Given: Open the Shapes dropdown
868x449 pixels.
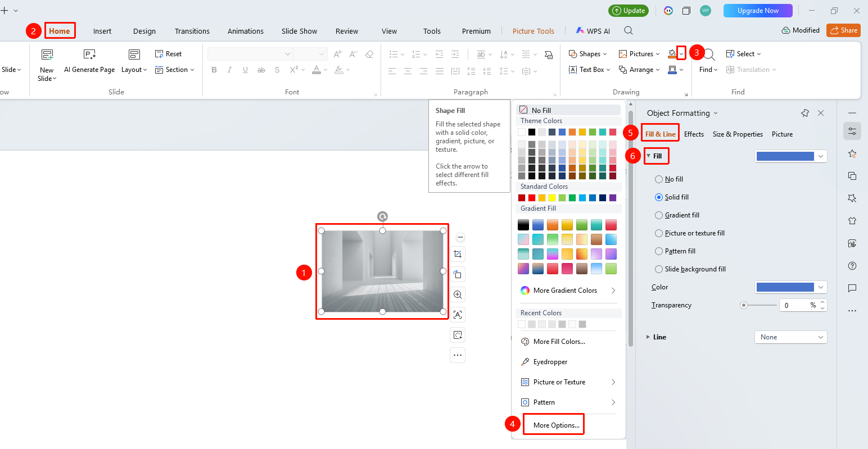Looking at the screenshot, I should pyautogui.click(x=587, y=54).
